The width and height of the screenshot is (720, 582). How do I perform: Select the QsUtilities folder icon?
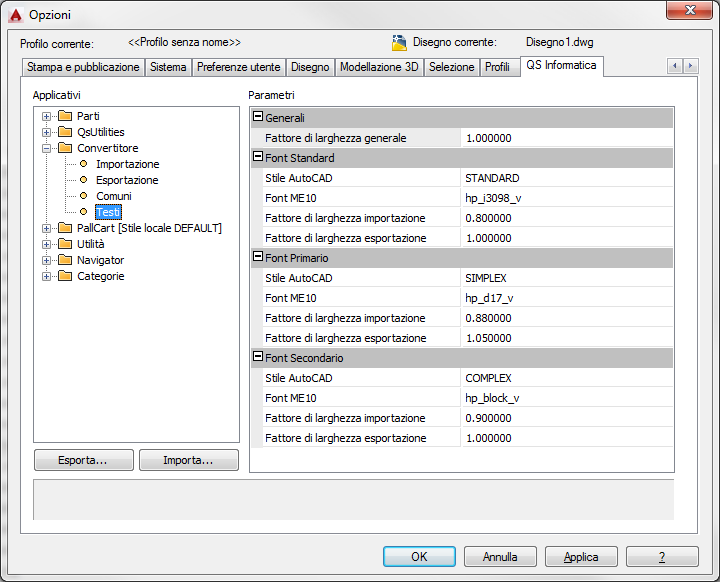65,132
